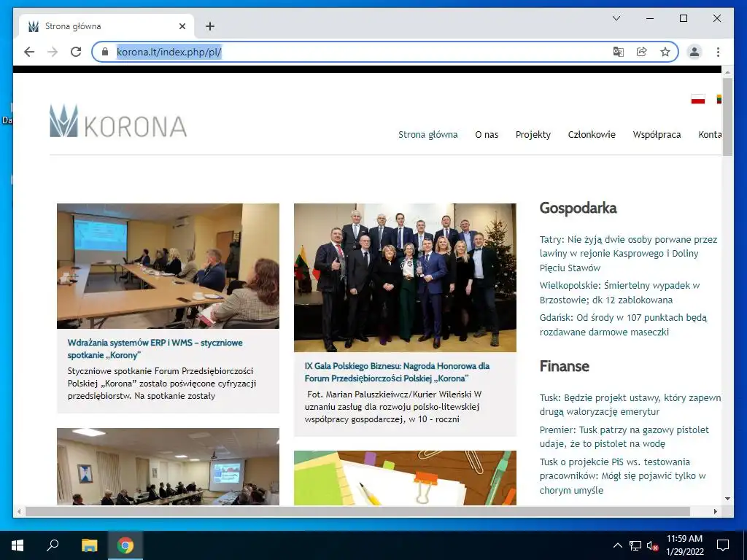Open the Premier gazowy pistolet news link

[x=624, y=436]
